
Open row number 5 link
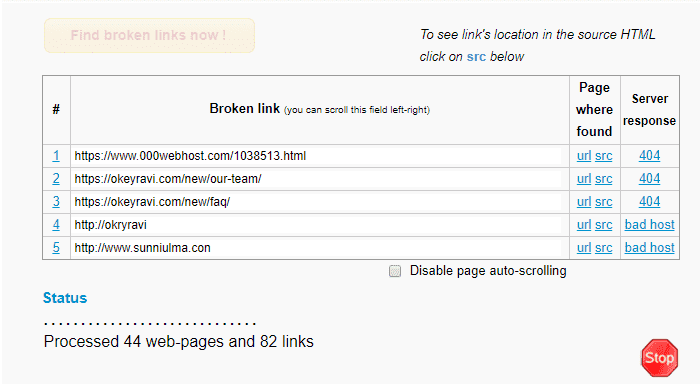click(x=56, y=247)
